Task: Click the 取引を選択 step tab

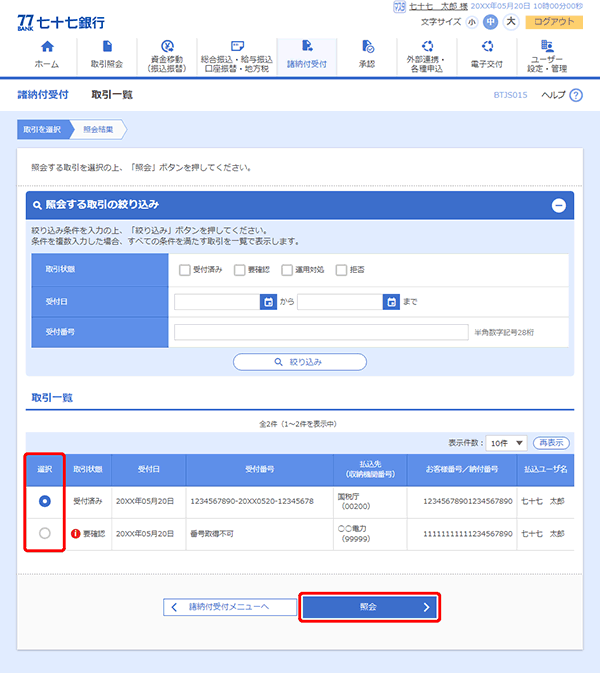Action: (x=43, y=130)
